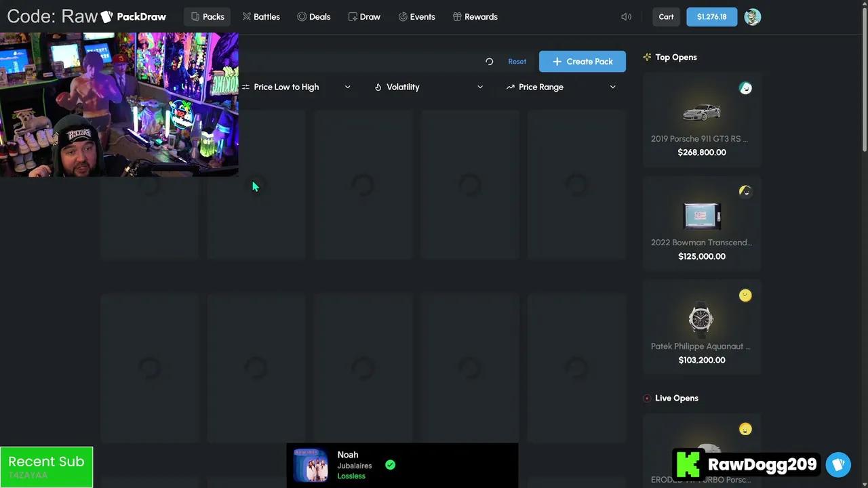
Task: Mute site sound with speaker icon
Action: point(626,17)
